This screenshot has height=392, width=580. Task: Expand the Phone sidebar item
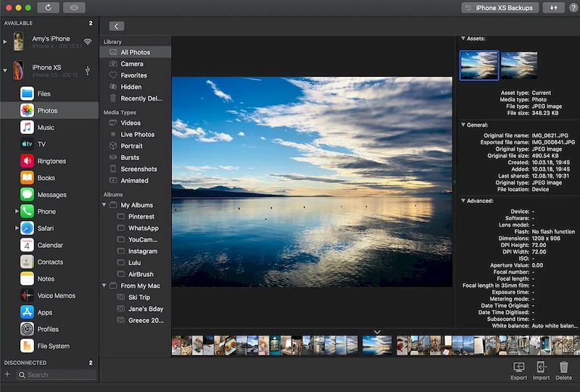pyautogui.click(x=16, y=212)
